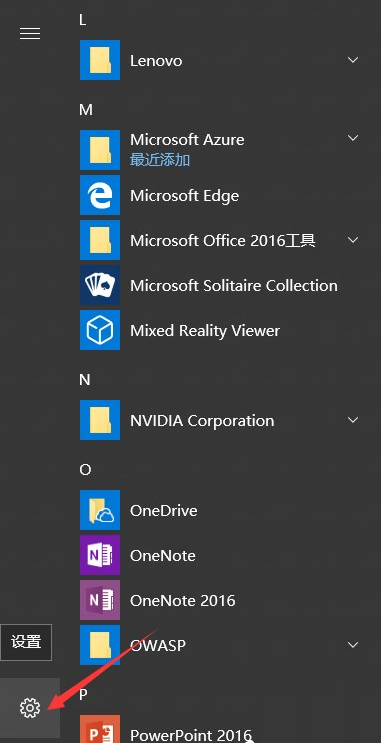Expand the Microsoft Office 2016工具 chevron

[x=353, y=240]
